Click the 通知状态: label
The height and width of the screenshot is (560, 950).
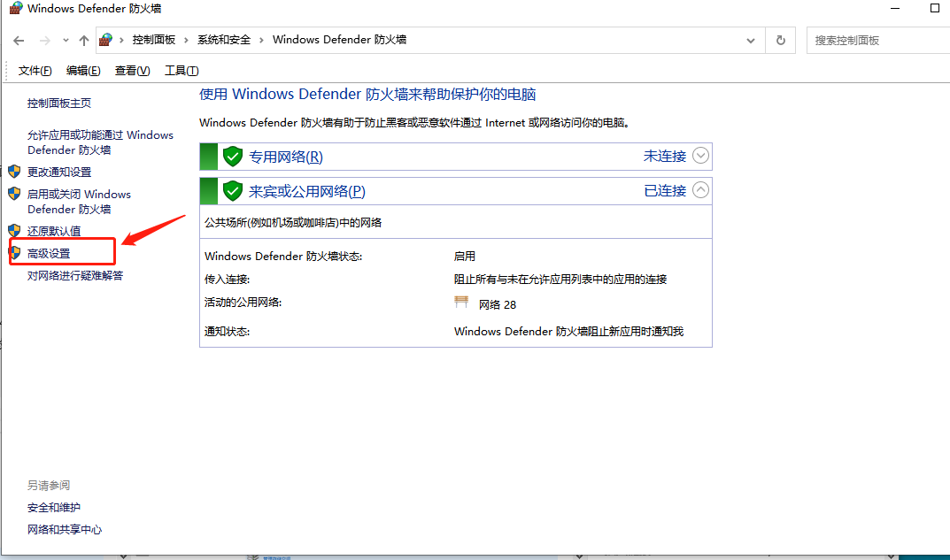228,332
